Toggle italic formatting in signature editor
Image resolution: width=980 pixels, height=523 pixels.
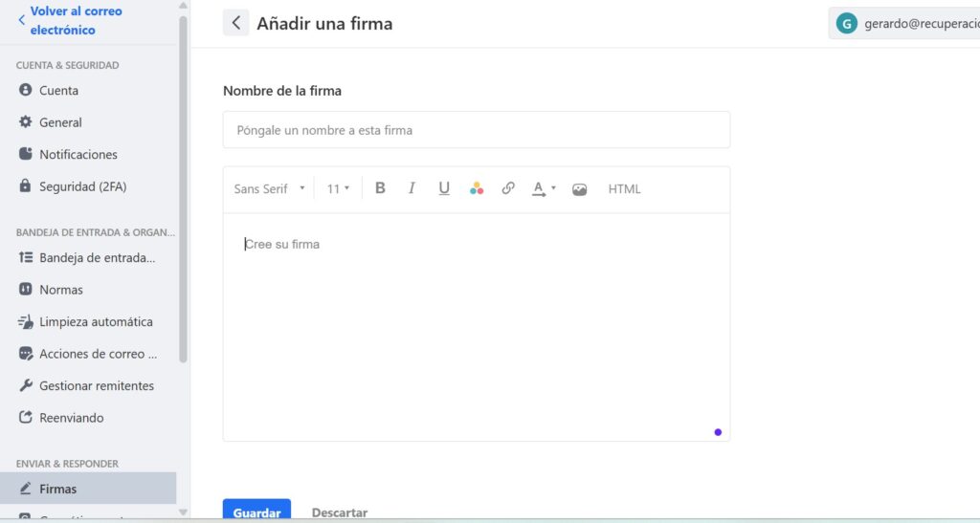pyautogui.click(x=412, y=188)
